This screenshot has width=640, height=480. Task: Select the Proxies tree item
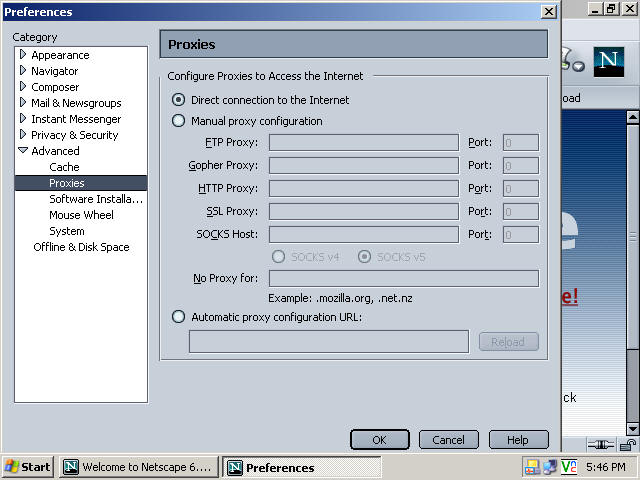[81, 183]
